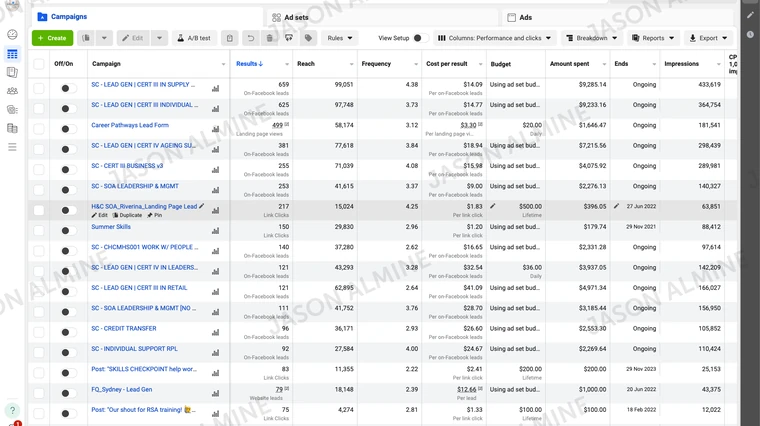Screen dimensions: 760x426
Task: Open chart icon for SC - CERT III BUSINESS v3
Action: (x=215, y=170)
